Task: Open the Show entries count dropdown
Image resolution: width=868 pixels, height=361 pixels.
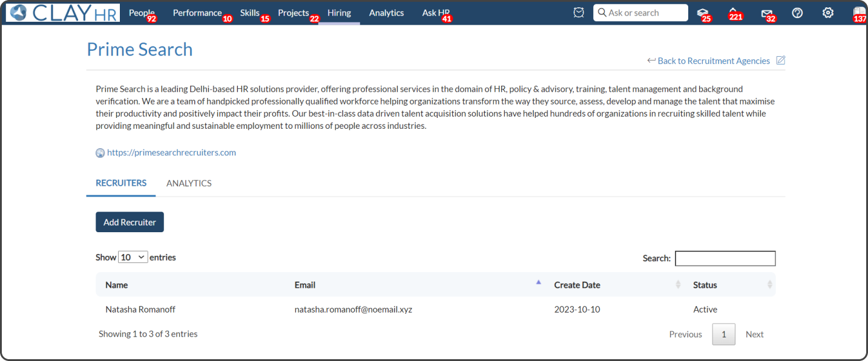Action: [x=133, y=257]
